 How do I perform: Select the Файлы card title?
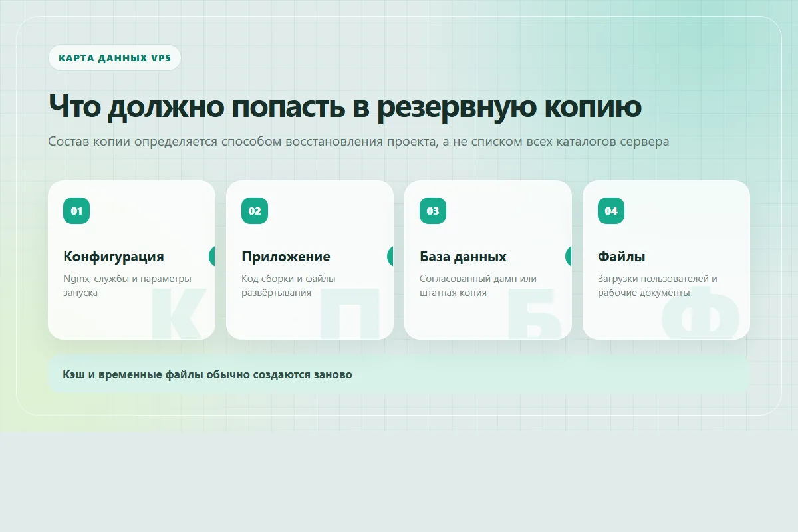[x=622, y=257]
